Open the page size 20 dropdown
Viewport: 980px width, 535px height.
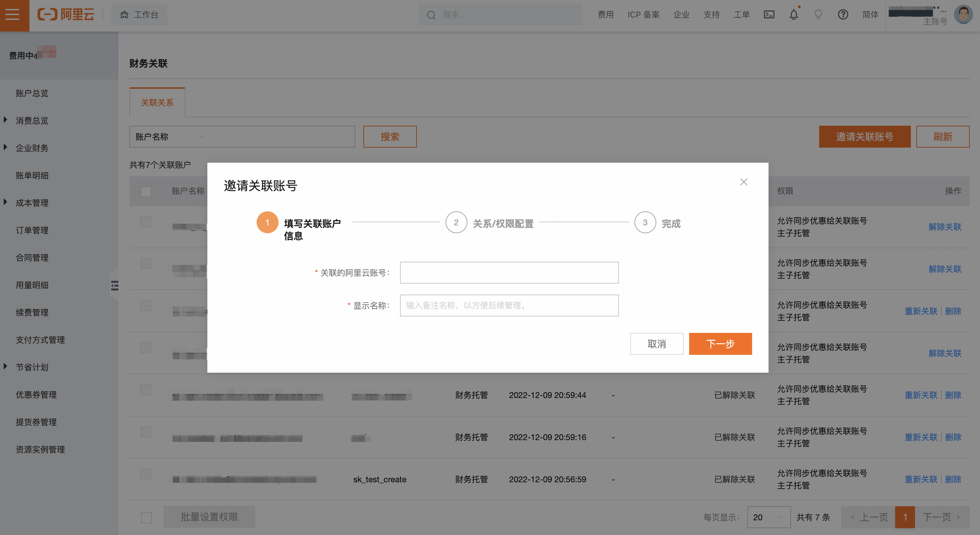[x=768, y=517]
